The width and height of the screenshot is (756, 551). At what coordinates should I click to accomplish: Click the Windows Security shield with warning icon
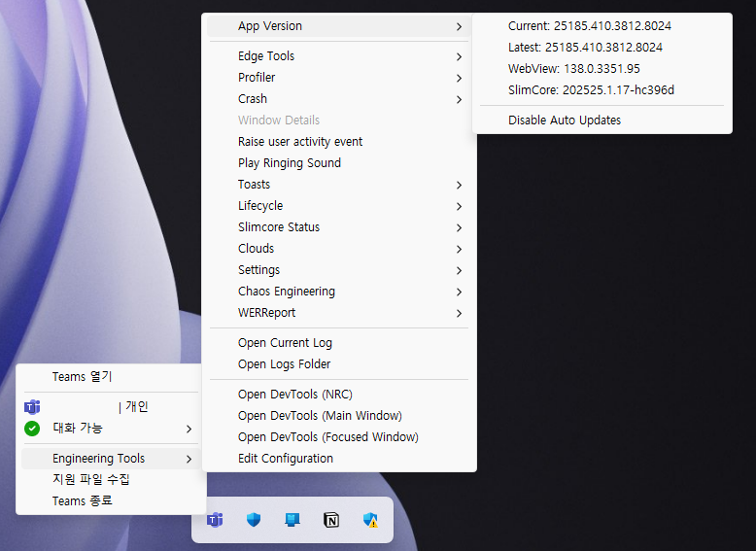click(370, 520)
